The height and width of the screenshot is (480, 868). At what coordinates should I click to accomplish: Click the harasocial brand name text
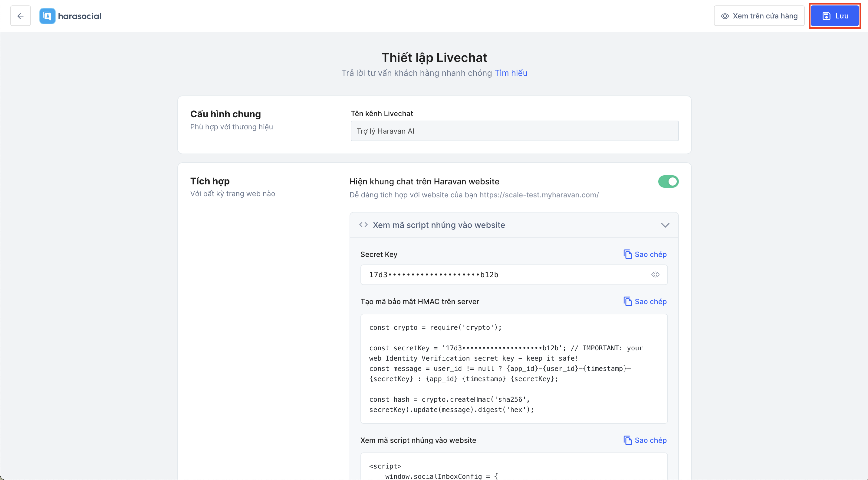80,16
